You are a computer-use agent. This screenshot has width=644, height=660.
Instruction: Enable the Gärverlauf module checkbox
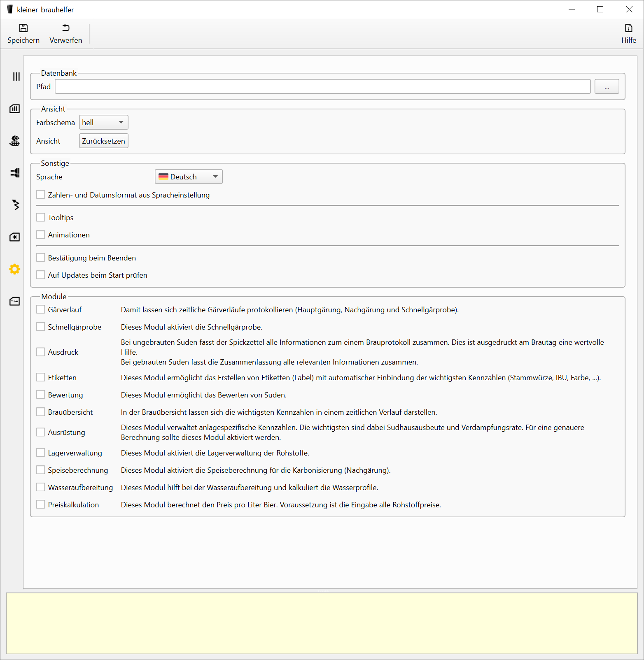pos(41,309)
